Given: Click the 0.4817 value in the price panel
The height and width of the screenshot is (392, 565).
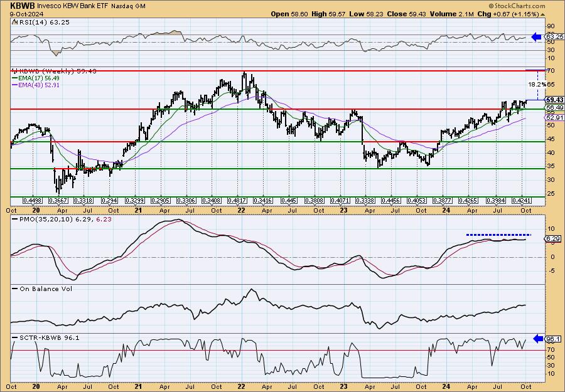Looking at the screenshot, I should [x=237, y=201].
